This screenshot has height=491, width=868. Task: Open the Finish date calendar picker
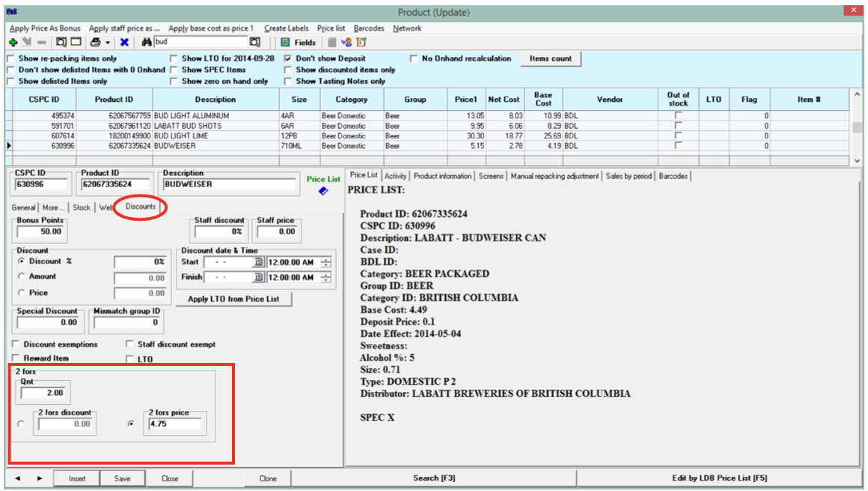point(258,277)
